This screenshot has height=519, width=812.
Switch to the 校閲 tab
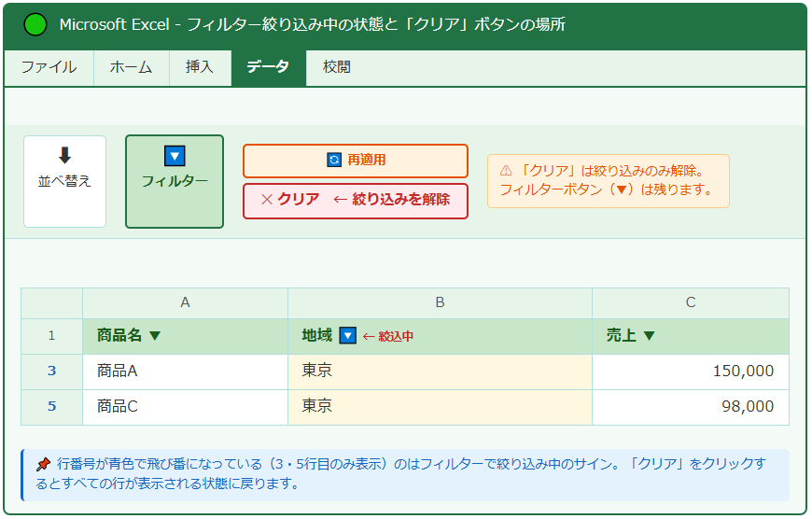point(337,67)
